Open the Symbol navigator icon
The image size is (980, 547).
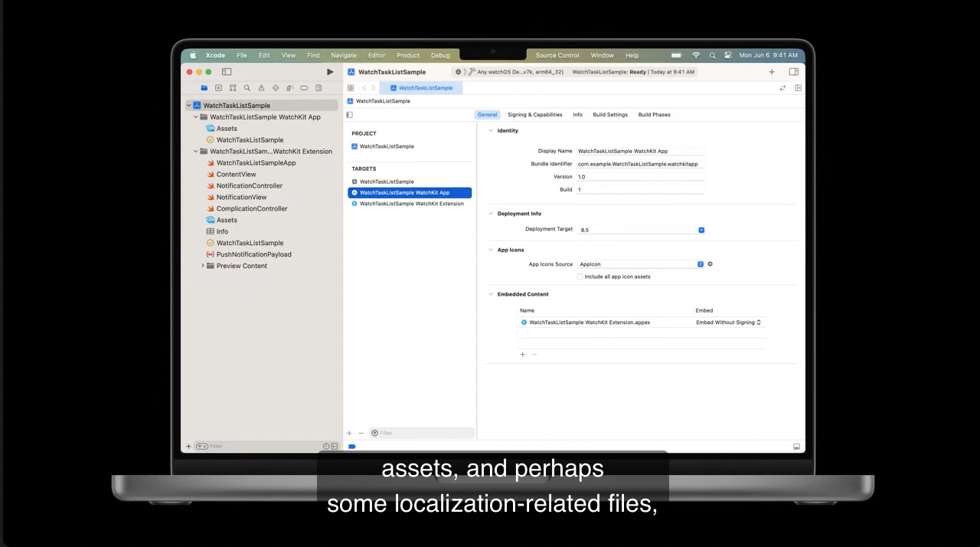[233, 88]
